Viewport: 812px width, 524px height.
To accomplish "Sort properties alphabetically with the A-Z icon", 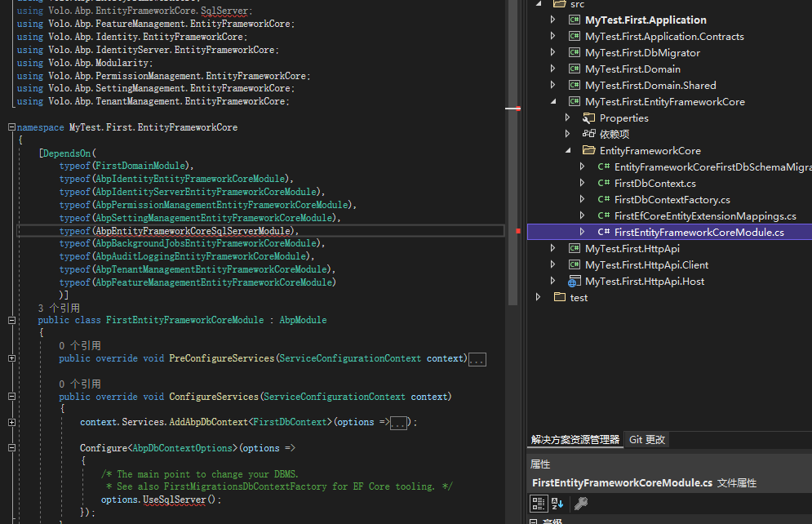I will click(x=557, y=504).
